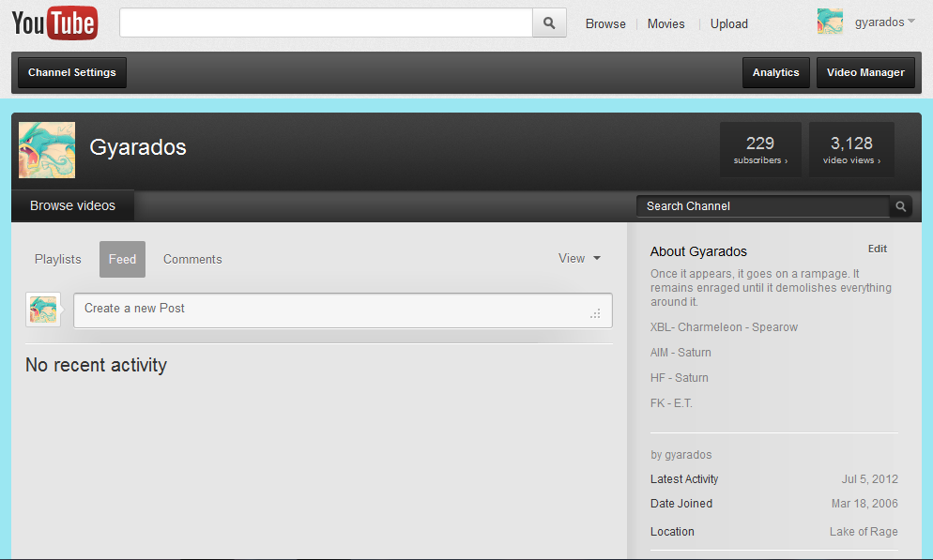Select the Feed tab

tap(122, 259)
